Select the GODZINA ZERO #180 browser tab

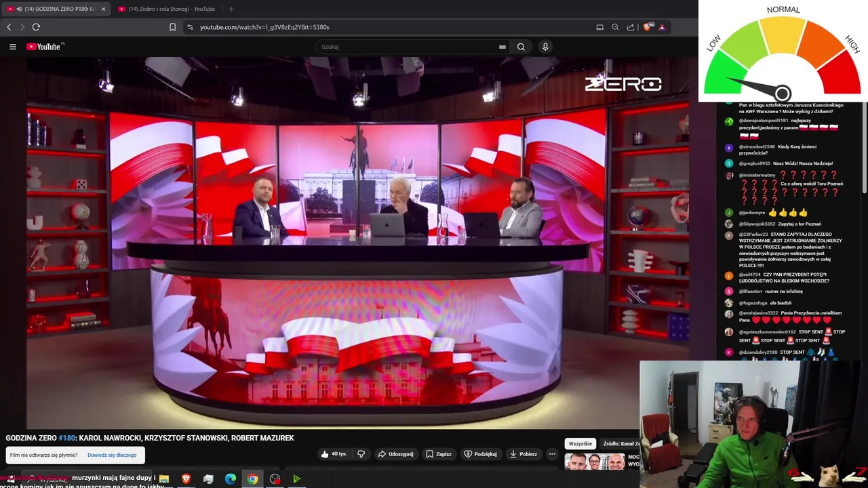[56, 9]
